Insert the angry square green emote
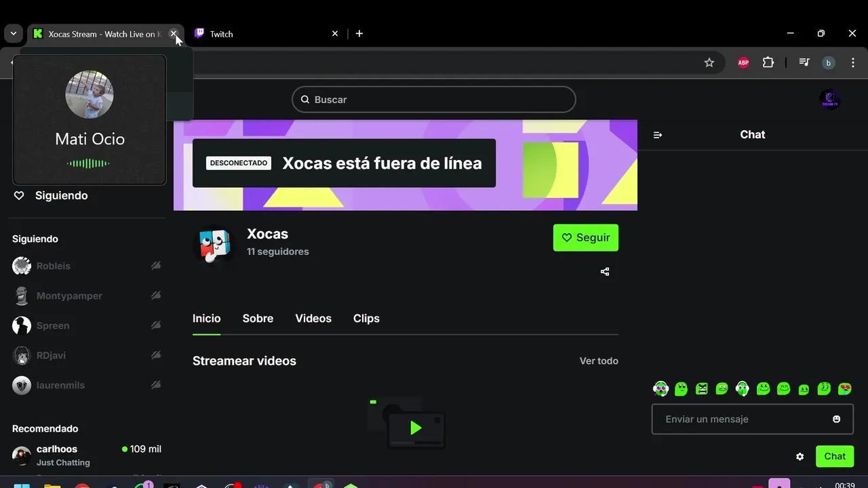868x488 pixels. pyautogui.click(x=702, y=389)
